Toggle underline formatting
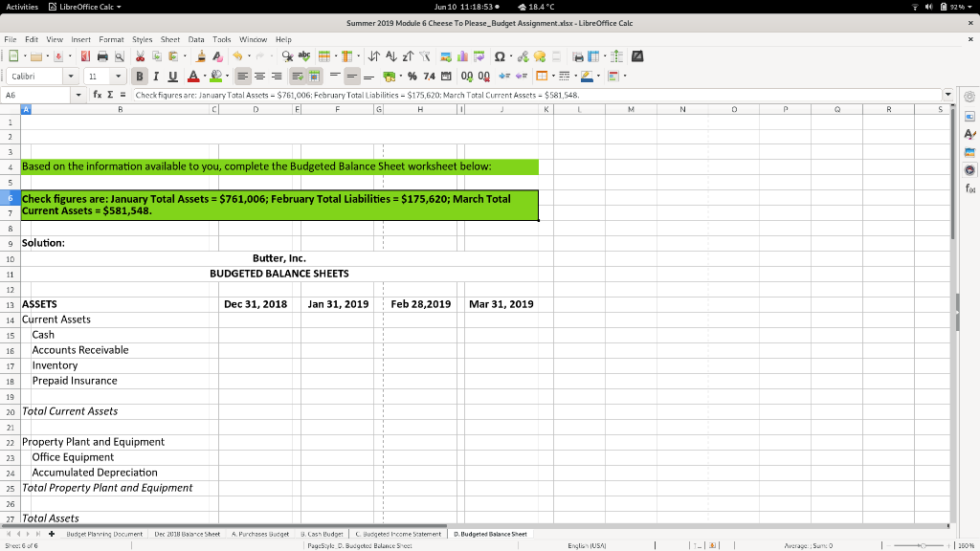 [172, 77]
